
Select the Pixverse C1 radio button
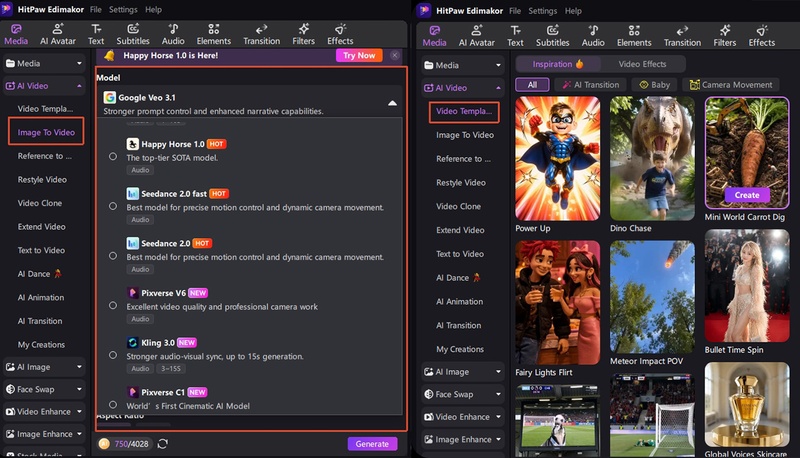[x=113, y=404]
